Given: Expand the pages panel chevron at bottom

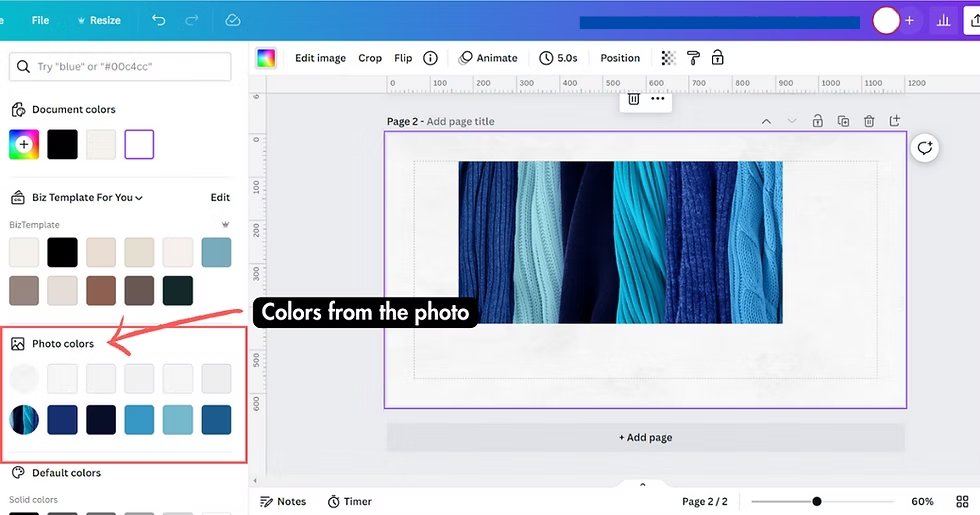Looking at the screenshot, I should [x=642, y=484].
